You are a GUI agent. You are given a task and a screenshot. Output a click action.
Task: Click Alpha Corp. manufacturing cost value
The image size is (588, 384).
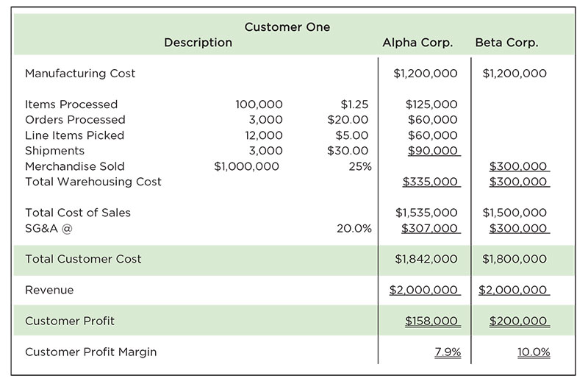(x=426, y=74)
